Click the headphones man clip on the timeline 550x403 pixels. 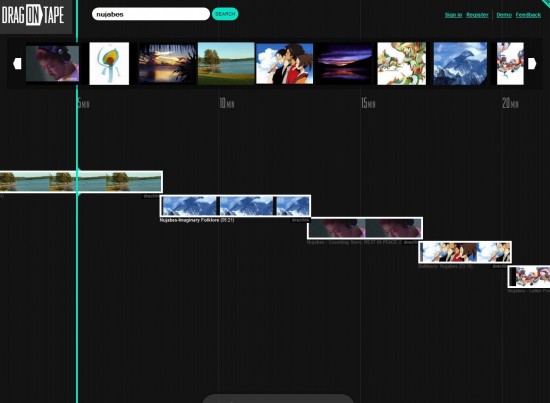pyautogui.click(x=365, y=228)
